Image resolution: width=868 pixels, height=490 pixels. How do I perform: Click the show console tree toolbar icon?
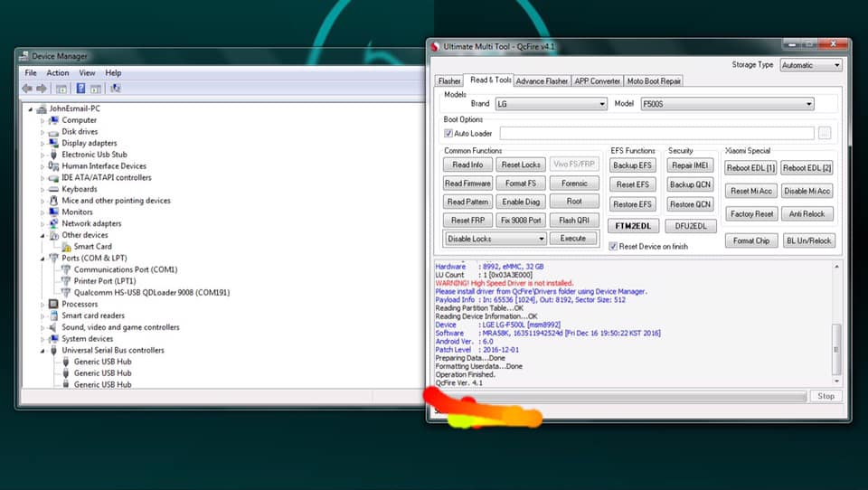61,89
